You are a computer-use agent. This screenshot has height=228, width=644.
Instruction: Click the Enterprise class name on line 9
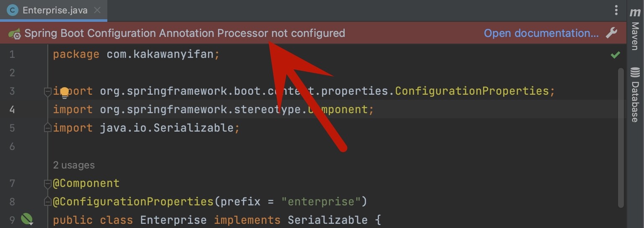(173, 220)
